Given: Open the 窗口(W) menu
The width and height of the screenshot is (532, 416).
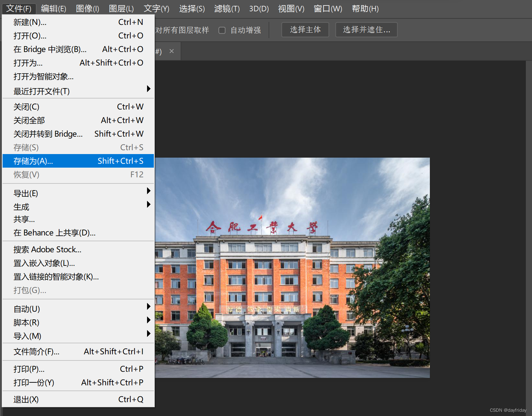Looking at the screenshot, I should coord(328,8).
